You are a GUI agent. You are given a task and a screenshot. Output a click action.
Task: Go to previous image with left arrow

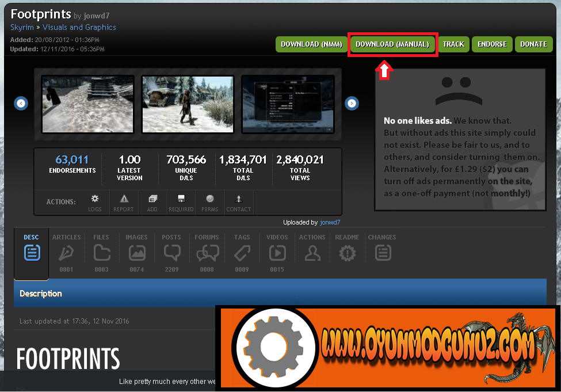coord(21,104)
